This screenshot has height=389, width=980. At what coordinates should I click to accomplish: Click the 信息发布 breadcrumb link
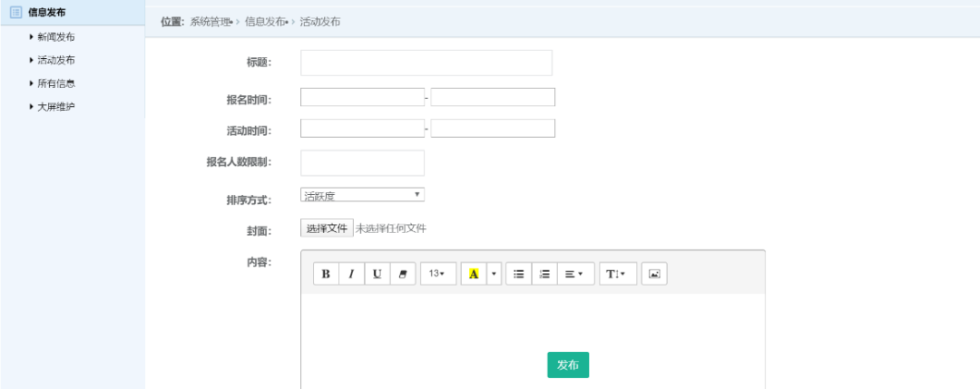click(265, 21)
